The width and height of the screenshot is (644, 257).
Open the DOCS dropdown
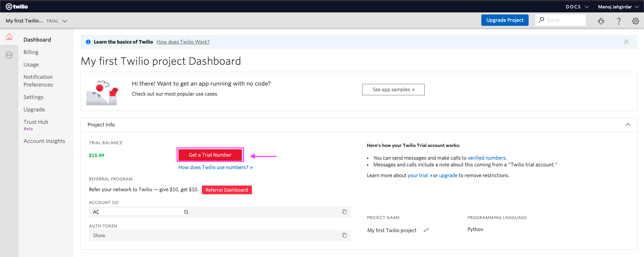[x=577, y=7]
